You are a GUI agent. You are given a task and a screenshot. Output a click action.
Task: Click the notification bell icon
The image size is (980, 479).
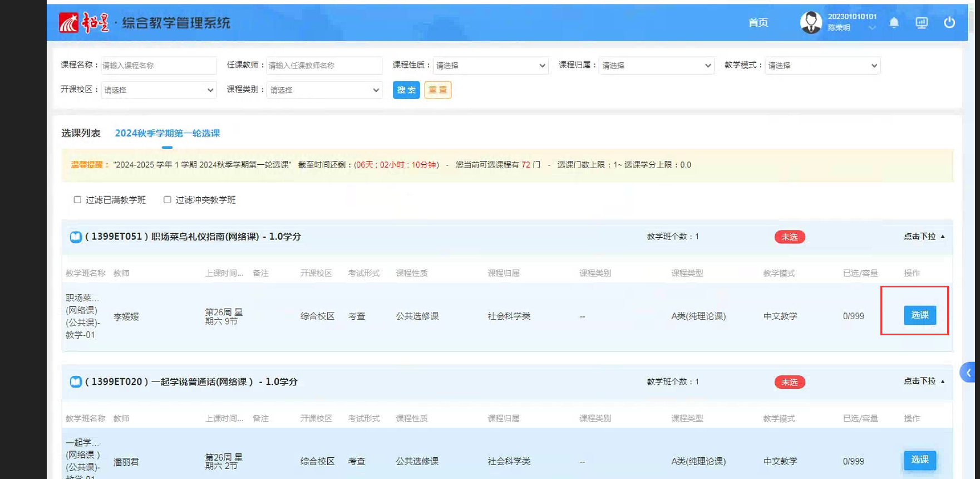[894, 23]
